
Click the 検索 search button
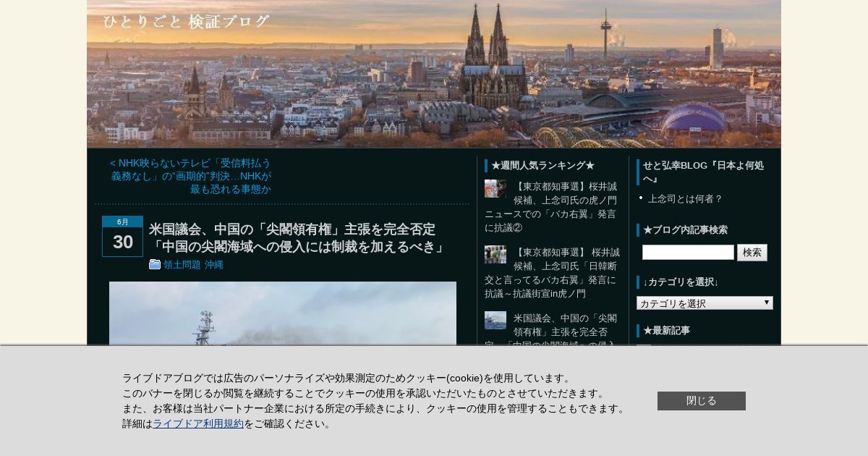(x=752, y=253)
